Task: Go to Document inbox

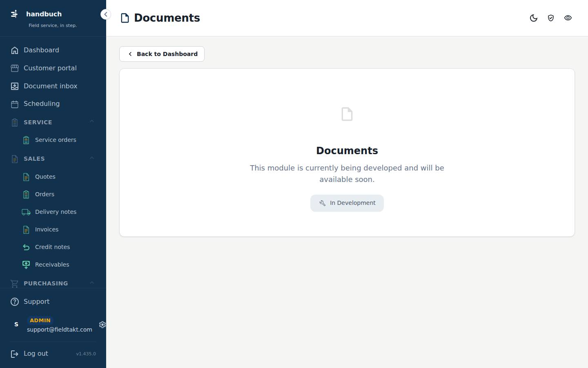Action: [x=53, y=86]
